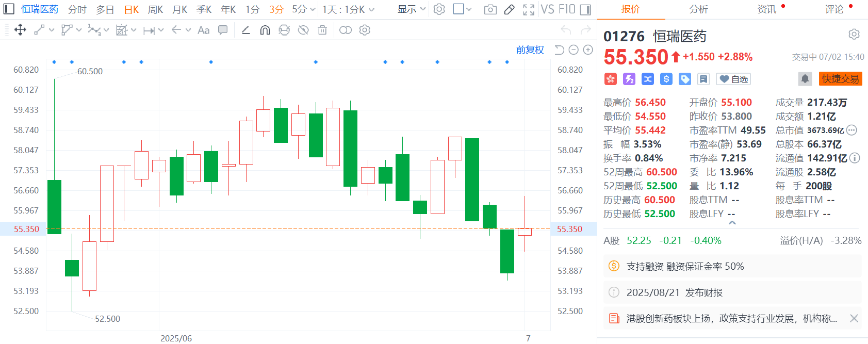Select the trend line drawing tool
The height and width of the screenshot is (344, 868).
pyautogui.click(x=39, y=30)
